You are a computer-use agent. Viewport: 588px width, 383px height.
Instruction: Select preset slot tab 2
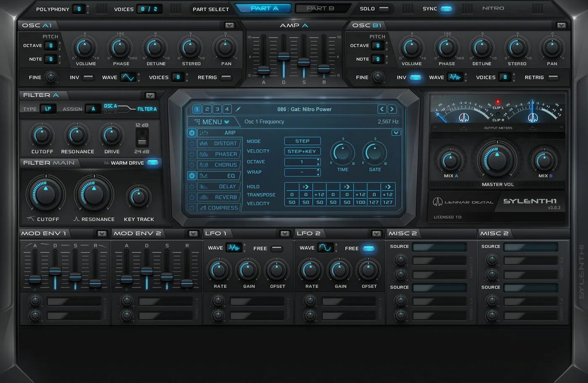pyautogui.click(x=207, y=109)
